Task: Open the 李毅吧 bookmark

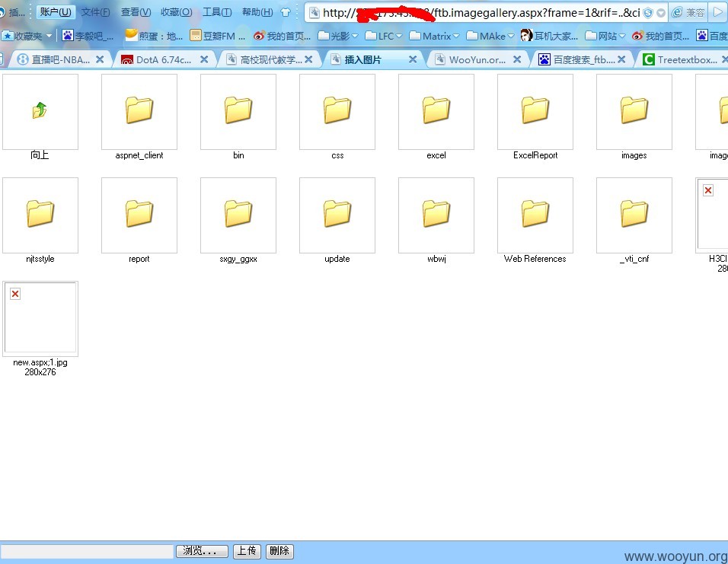Action: tap(88, 36)
